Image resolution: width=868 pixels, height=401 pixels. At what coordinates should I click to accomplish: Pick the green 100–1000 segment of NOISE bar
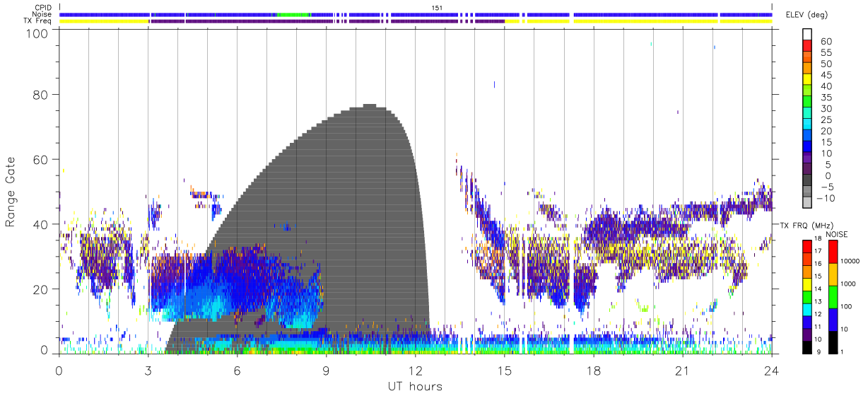[x=832, y=297]
